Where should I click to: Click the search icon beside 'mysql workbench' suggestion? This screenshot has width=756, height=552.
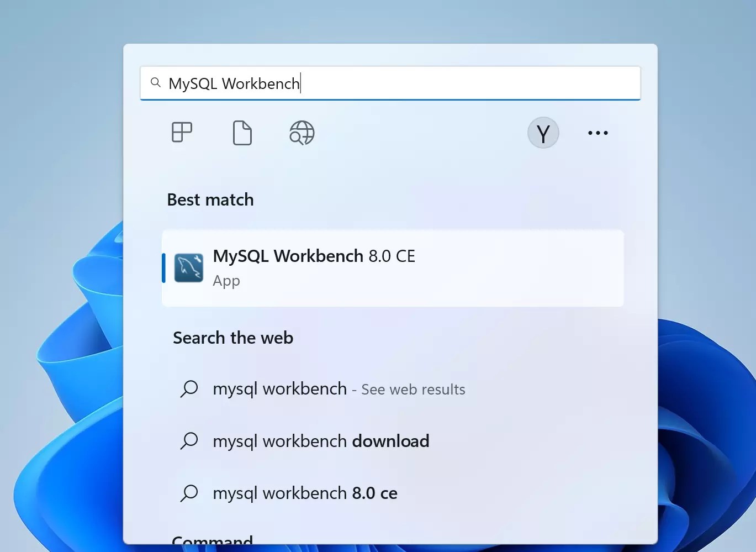coord(189,388)
